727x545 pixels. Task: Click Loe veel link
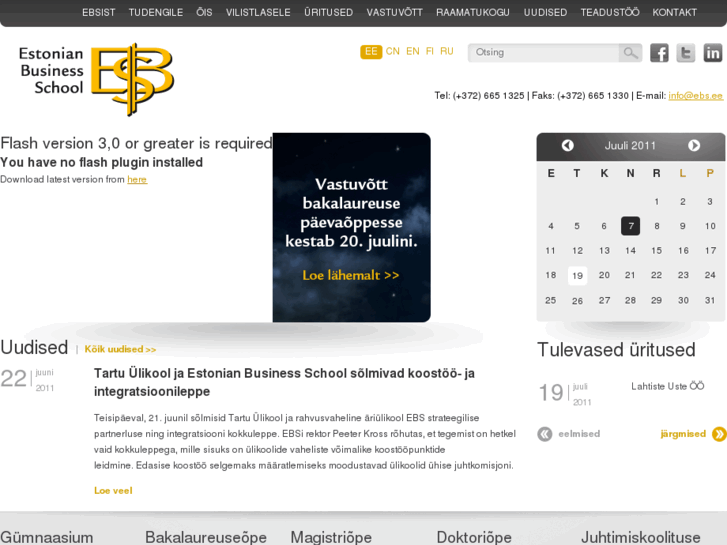(113, 491)
